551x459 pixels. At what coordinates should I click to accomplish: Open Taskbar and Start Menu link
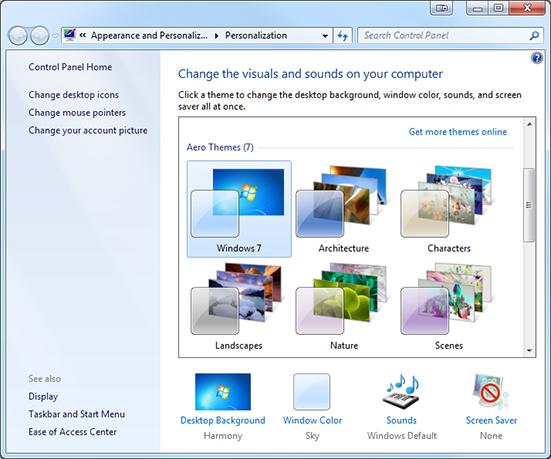pos(77,414)
